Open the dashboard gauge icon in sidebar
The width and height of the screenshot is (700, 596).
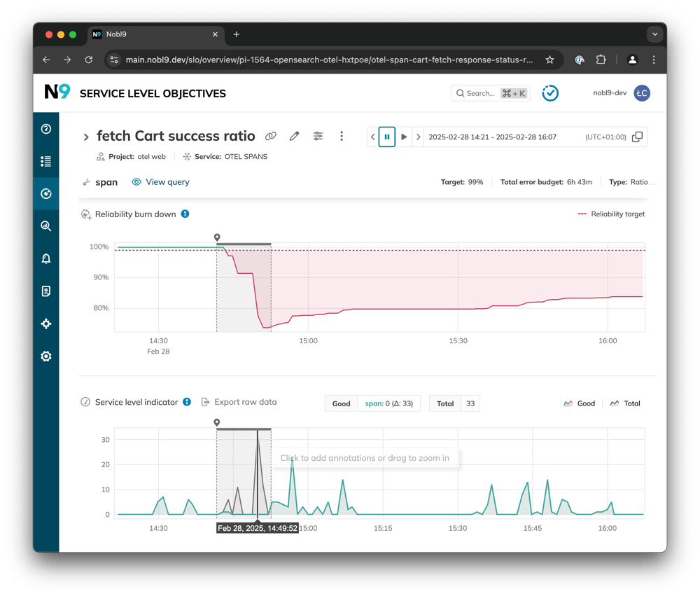click(46, 129)
